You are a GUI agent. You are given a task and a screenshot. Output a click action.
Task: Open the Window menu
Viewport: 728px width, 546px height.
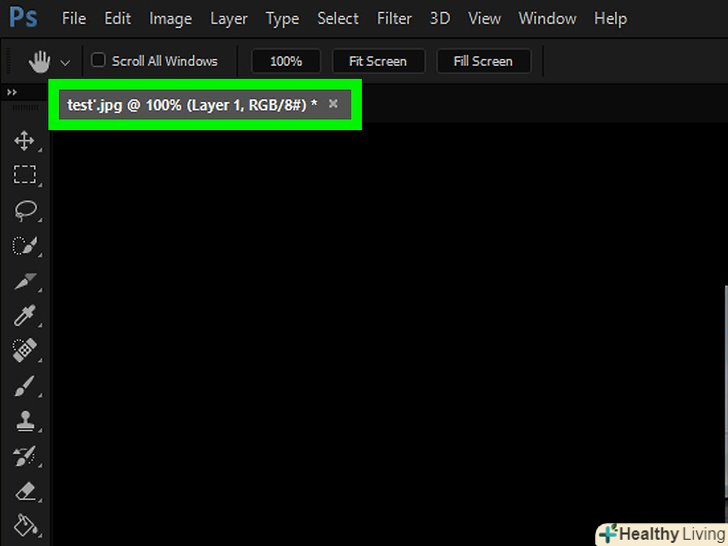547,19
